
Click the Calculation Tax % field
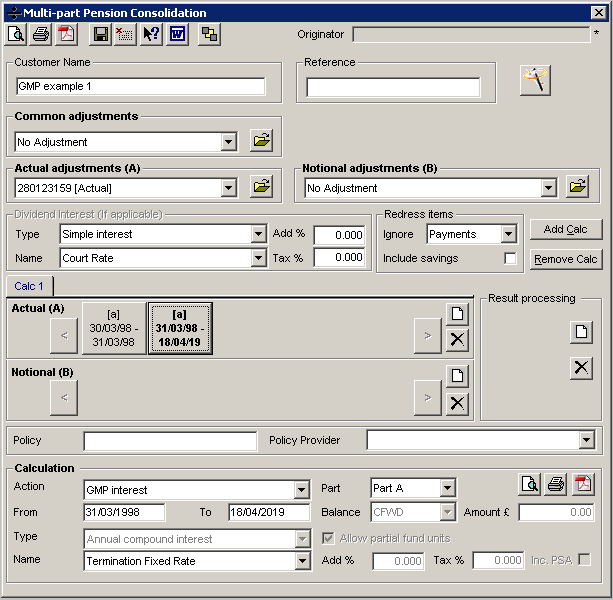498,561
